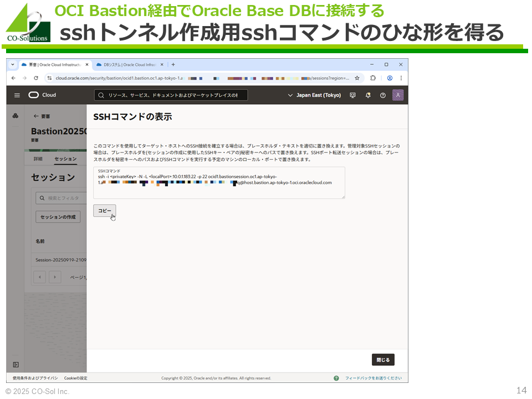Go back to 要塞 list link
The image size is (532, 399).
click(42, 116)
